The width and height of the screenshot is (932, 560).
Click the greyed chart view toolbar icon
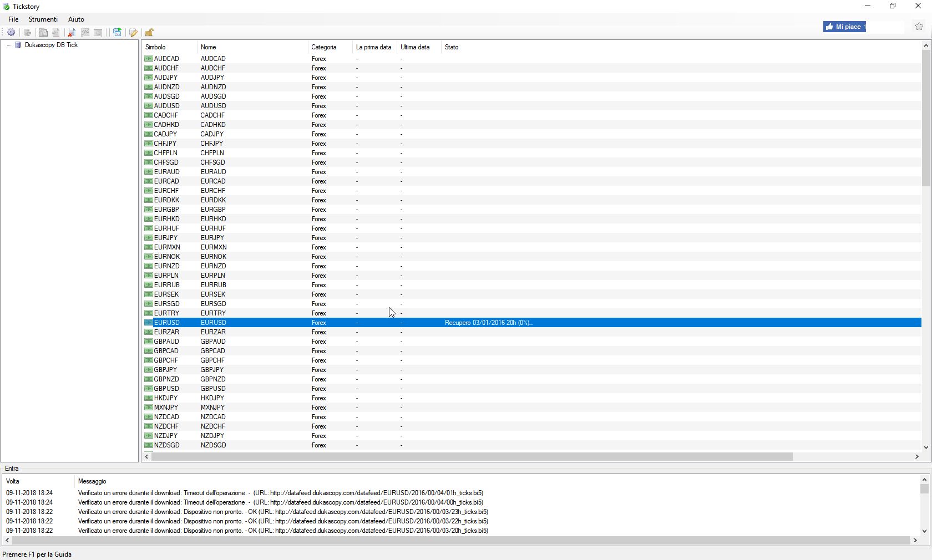85,32
